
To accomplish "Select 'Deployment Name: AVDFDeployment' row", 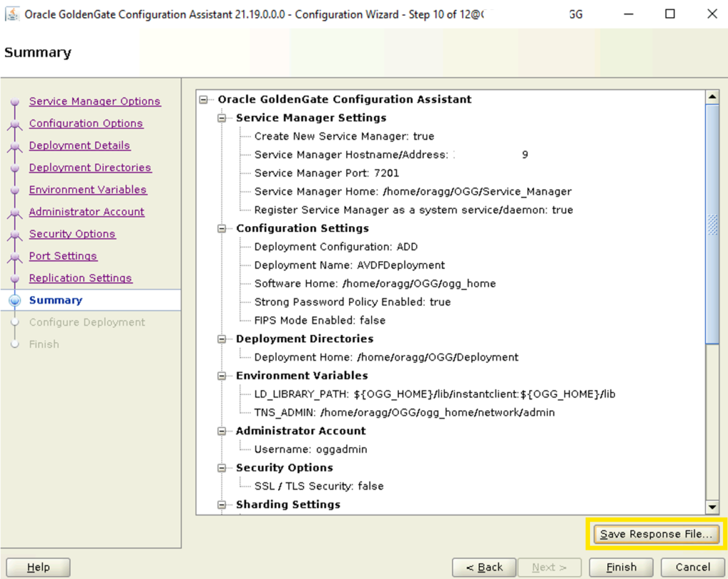I will coord(349,265).
